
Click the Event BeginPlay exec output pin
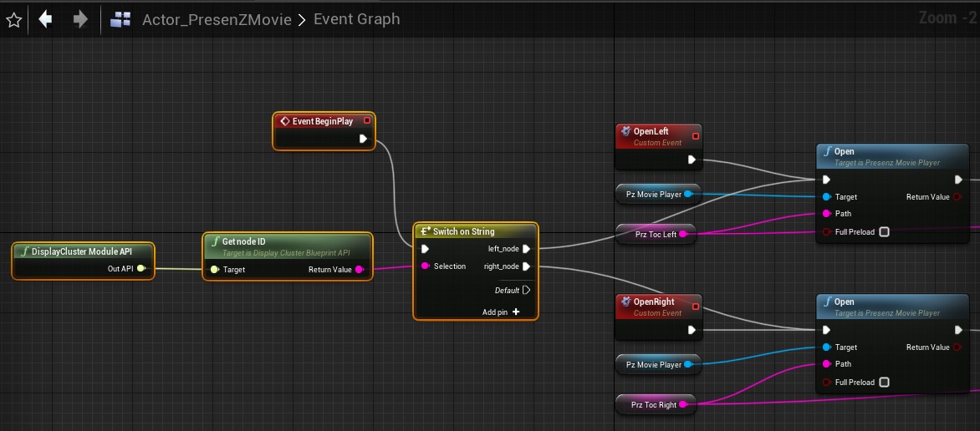363,139
